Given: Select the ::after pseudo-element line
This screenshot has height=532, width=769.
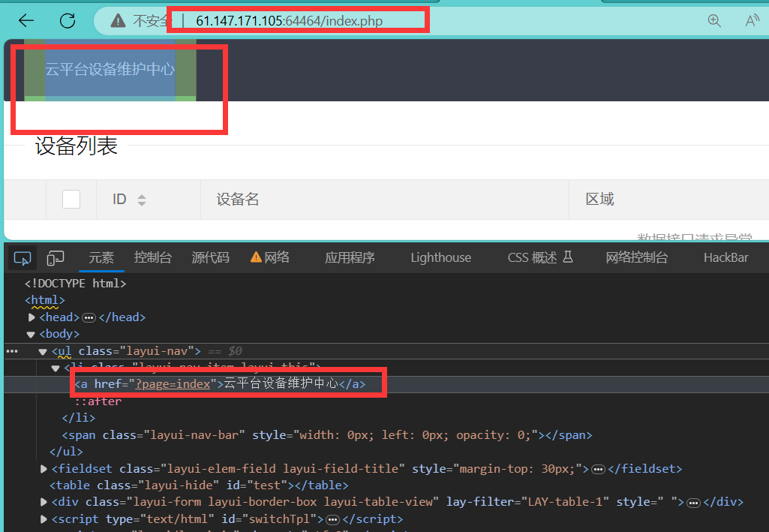Looking at the screenshot, I should [98, 401].
